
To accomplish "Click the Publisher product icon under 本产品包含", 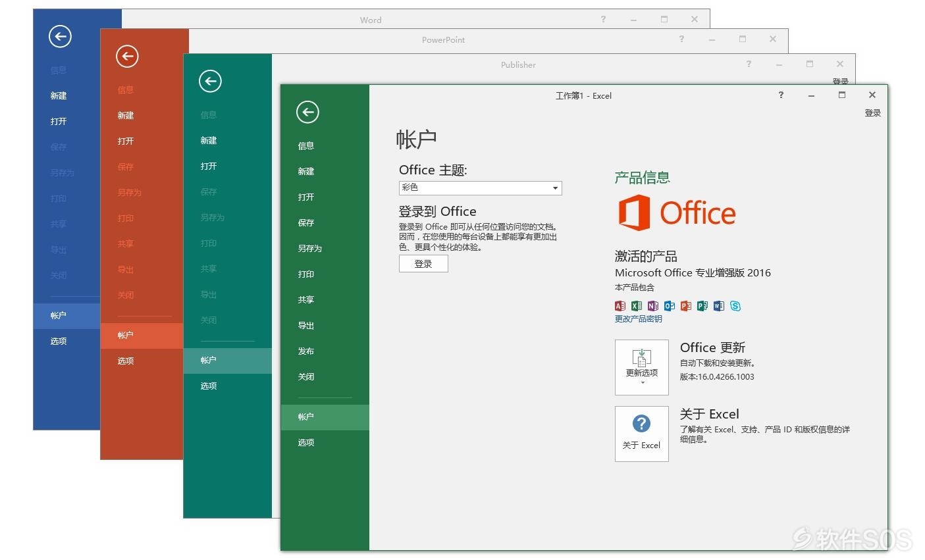I will (702, 306).
